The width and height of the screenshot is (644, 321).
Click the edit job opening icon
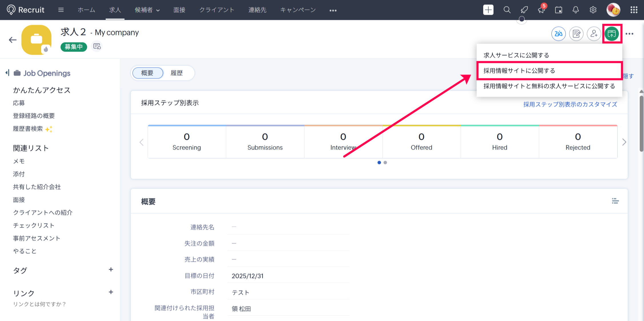coord(576,34)
